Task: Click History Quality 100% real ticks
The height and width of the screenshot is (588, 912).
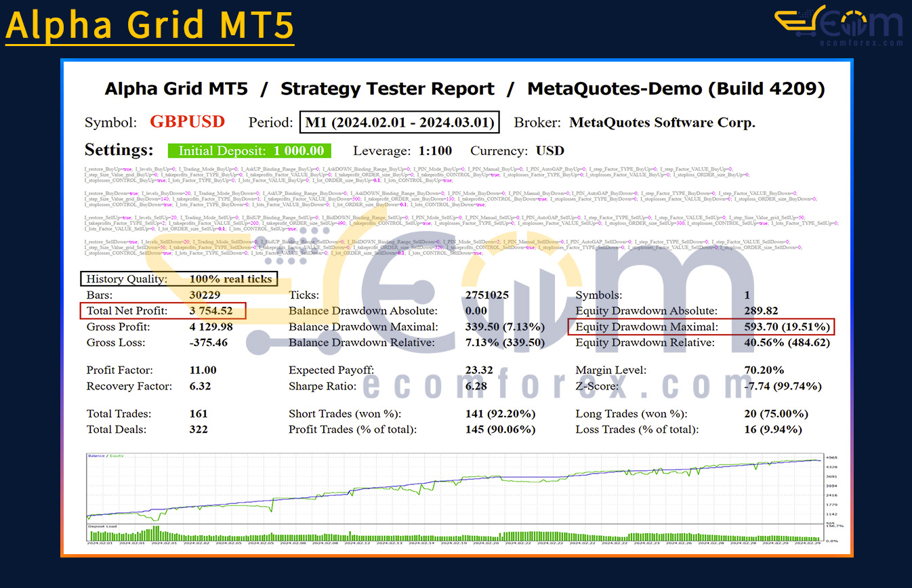Action: [x=178, y=278]
